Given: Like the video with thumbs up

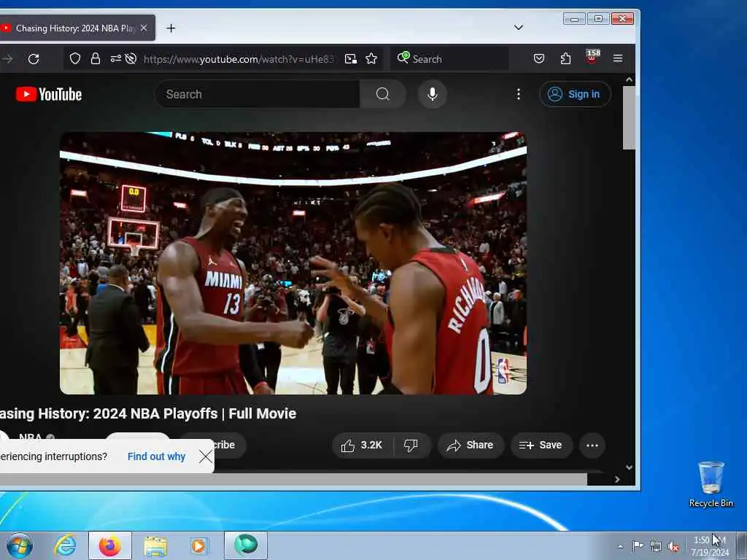Looking at the screenshot, I should click(x=363, y=446).
